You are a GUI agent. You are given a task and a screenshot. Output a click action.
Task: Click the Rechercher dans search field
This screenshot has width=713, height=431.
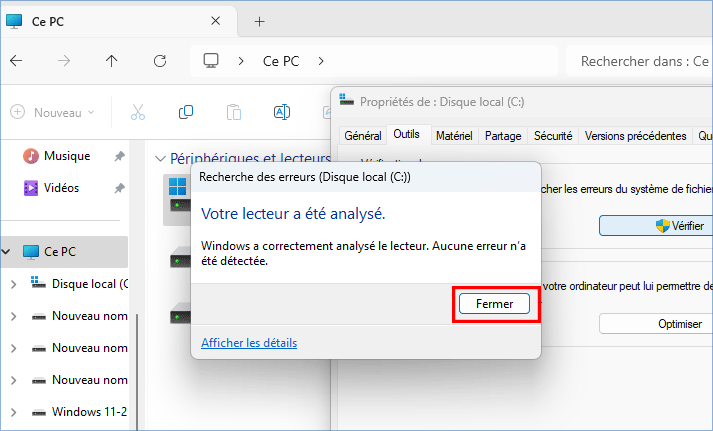coord(639,61)
